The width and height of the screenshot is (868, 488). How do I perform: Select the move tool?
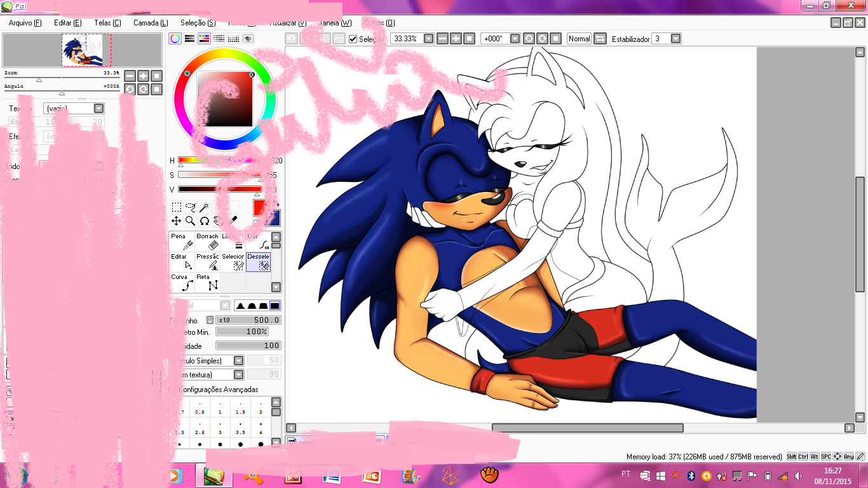point(177,221)
